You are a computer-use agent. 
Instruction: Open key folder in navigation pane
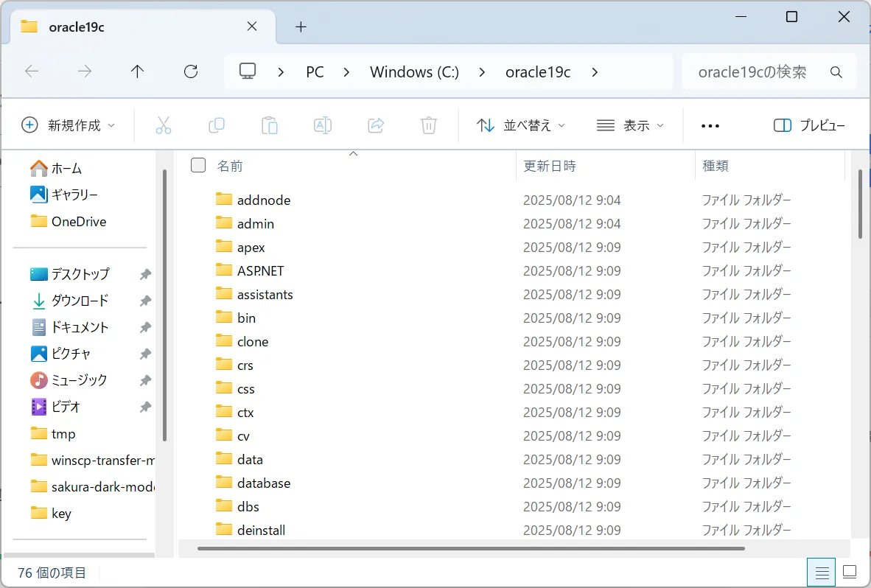[x=51, y=513]
